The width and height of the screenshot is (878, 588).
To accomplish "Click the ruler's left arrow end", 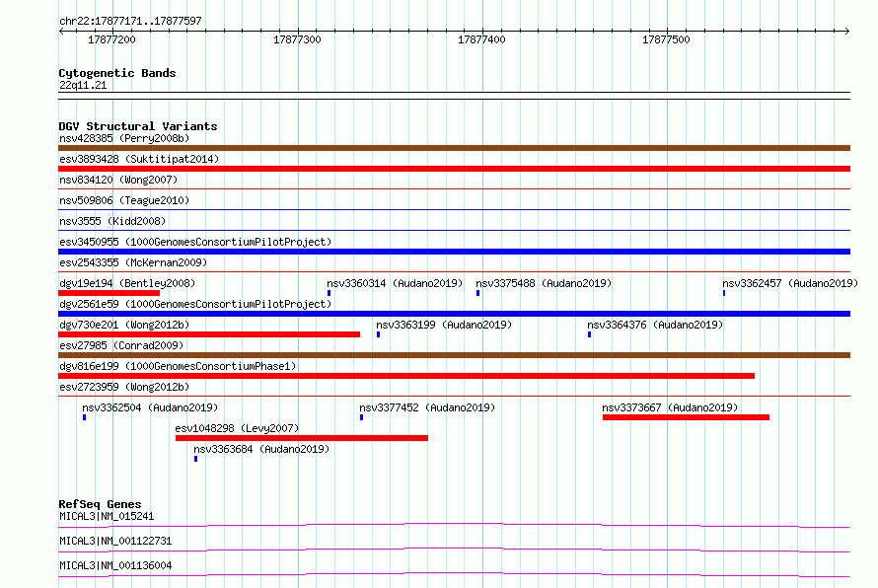I will pyautogui.click(x=61, y=31).
